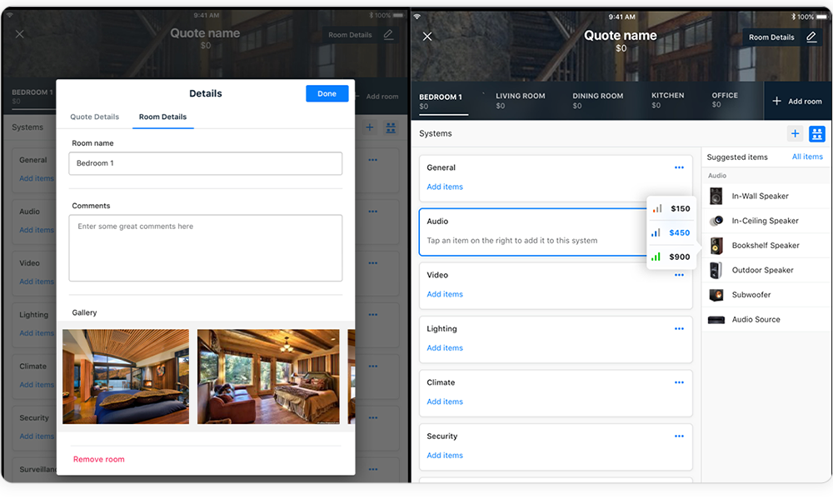Open the Room Details tab in dialog

point(162,117)
